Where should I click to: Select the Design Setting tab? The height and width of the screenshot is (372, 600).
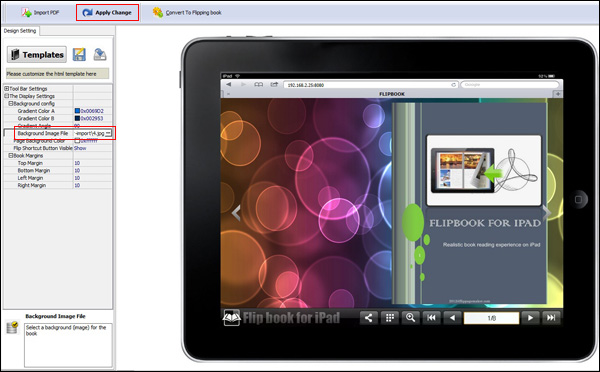[x=20, y=31]
